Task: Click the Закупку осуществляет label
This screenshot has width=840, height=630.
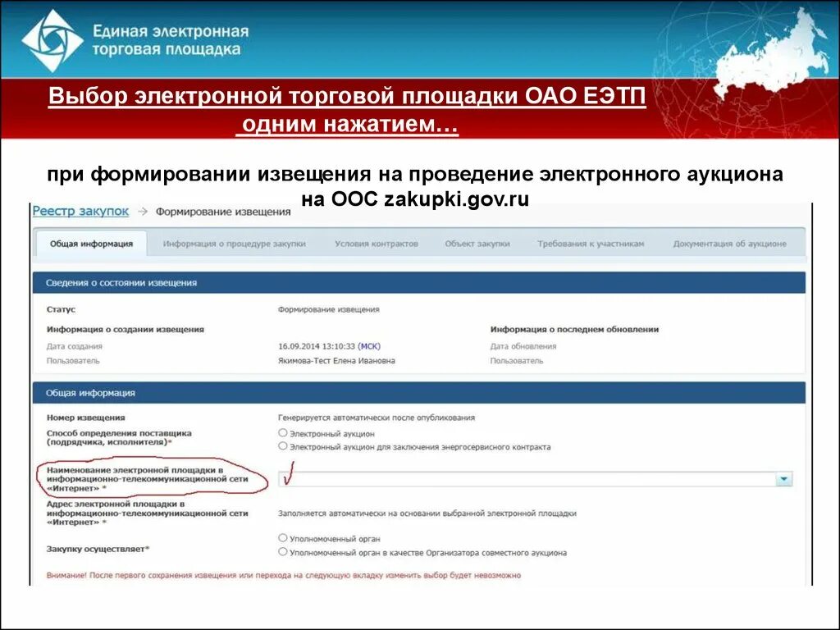Action: [98, 549]
